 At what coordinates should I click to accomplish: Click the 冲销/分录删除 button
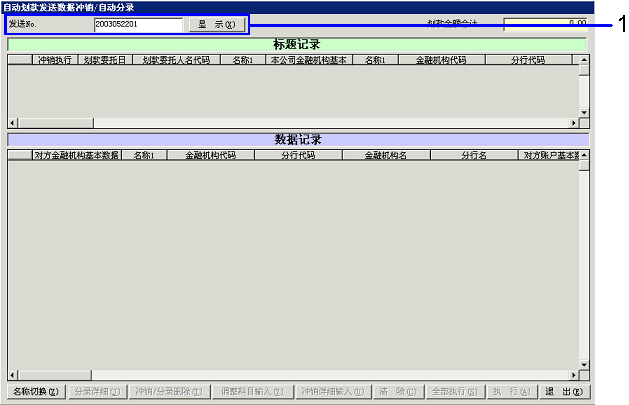(169, 391)
